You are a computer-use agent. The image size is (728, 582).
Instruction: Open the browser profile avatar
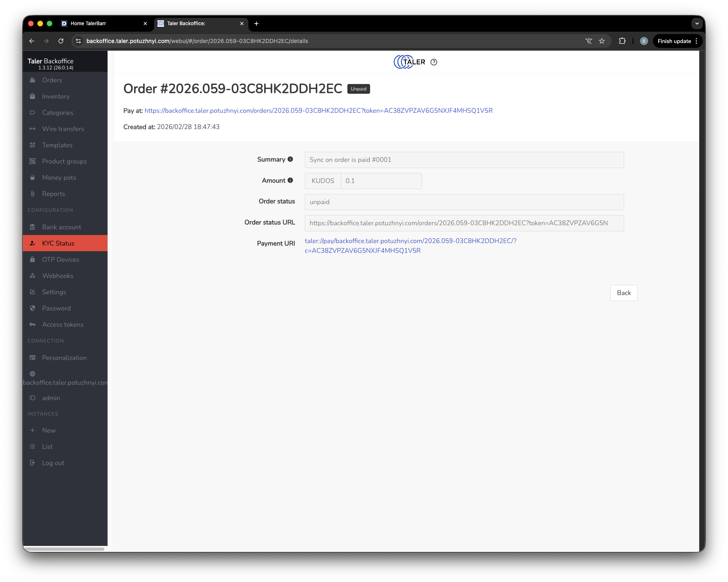pos(644,41)
